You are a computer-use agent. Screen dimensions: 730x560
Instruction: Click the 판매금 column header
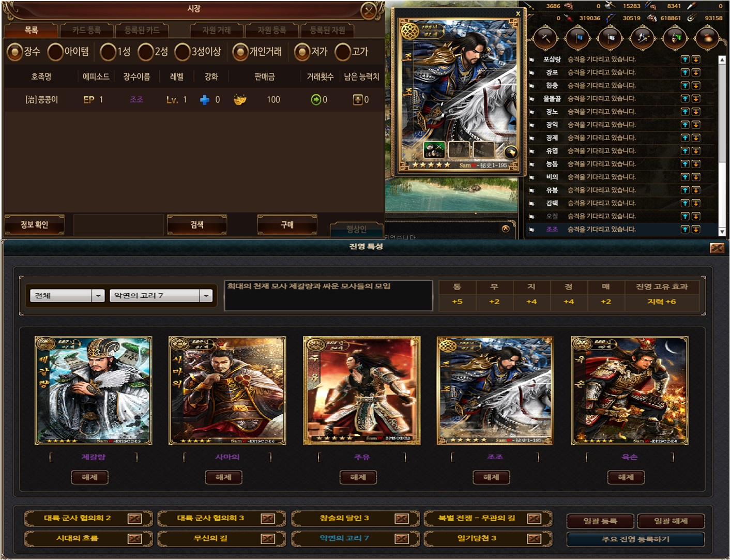click(264, 77)
